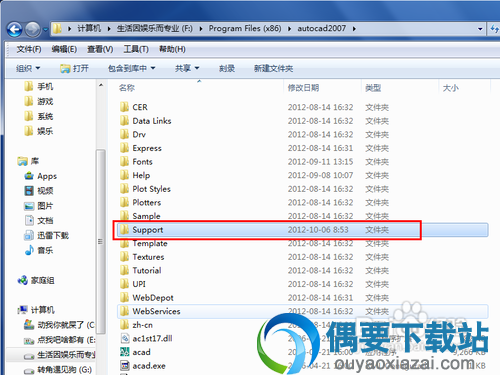Viewport: 500px width, 375px height.
Task: Open the 组织 dropdown in toolbar
Action: (28, 68)
